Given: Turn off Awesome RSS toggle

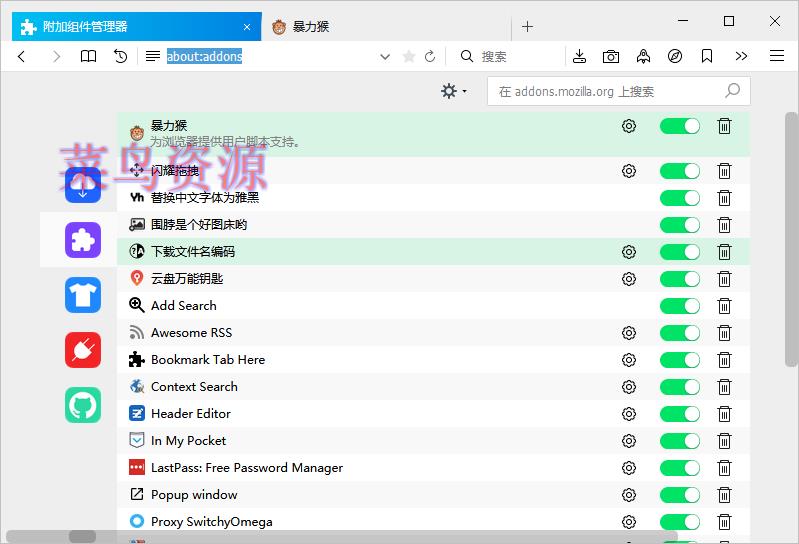Looking at the screenshot, I should click(680, 333).
